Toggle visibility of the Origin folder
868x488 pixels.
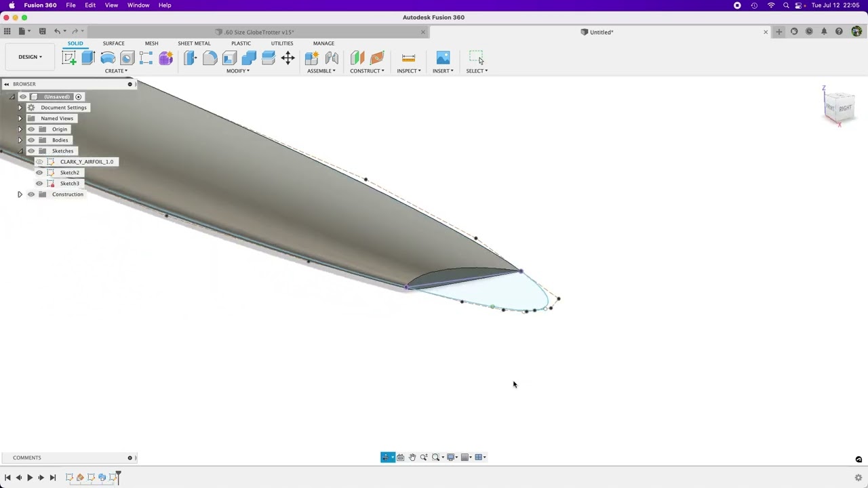[x=31, y=129]
